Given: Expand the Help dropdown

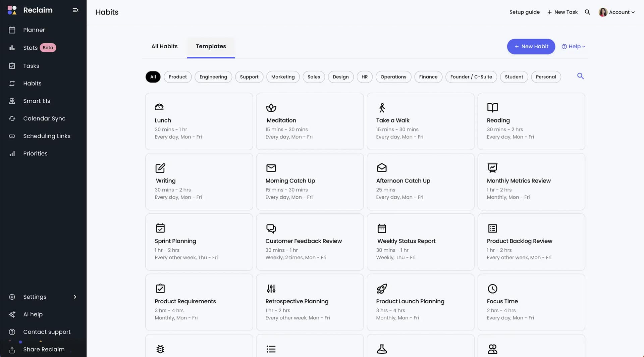Looking at the screenshot, I should tap(573, 46).
